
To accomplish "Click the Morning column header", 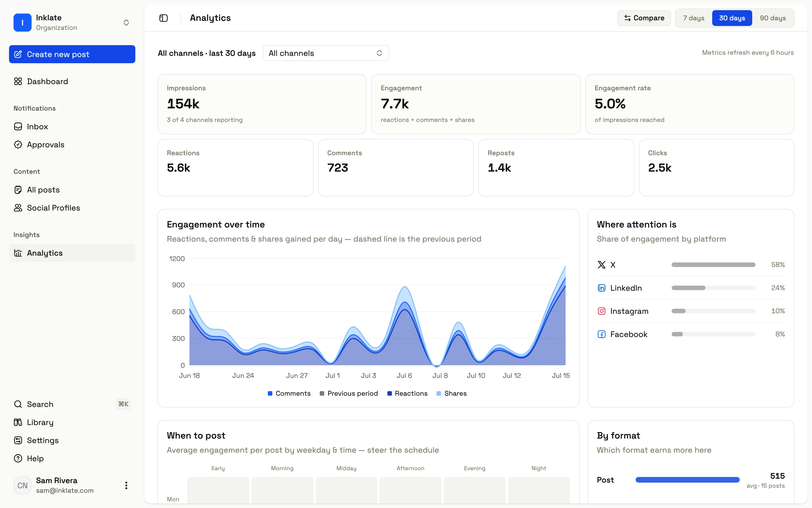I will point(282,468).
